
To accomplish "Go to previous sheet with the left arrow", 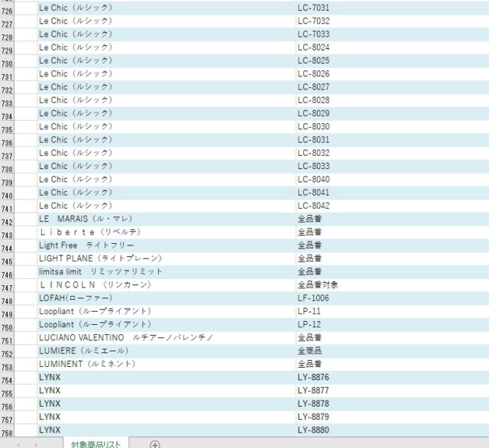I will pyautogui.click(x=18, y=445).
